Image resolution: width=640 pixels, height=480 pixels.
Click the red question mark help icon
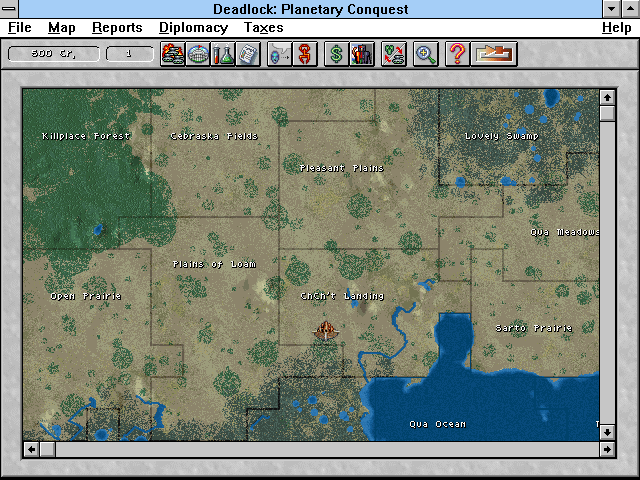click(457, 54)
